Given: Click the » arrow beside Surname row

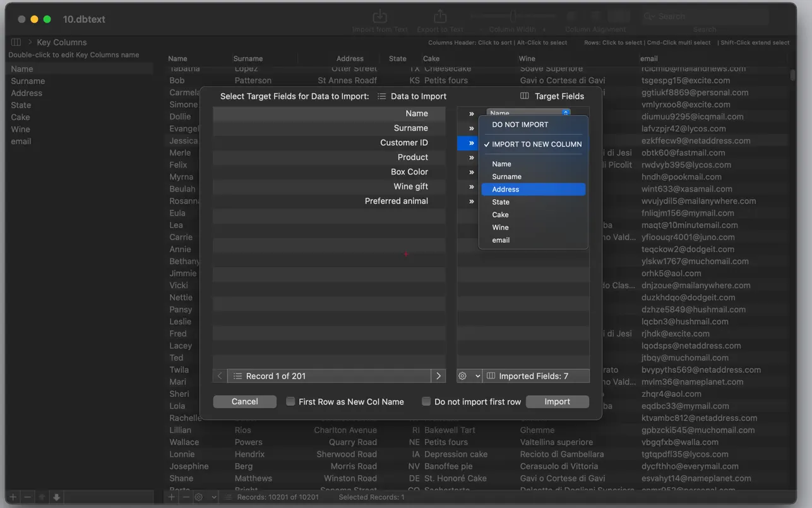Looking at the screenshot, I should [471, 128].
